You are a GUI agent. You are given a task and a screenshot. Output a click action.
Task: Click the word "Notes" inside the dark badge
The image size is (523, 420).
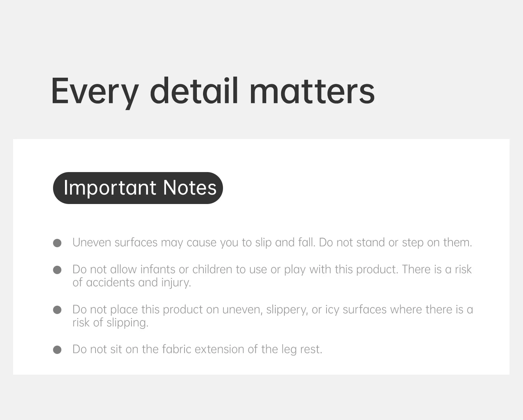tap(190, 188)
